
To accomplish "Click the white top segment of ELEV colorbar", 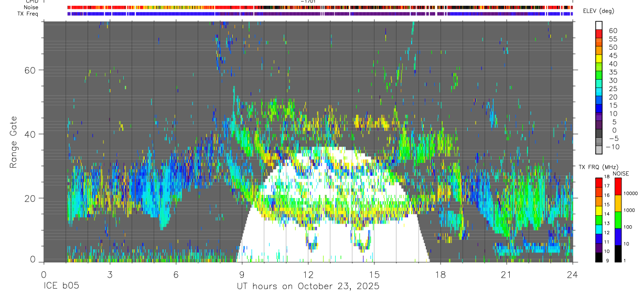I will pyautogui.click(x=599, y=25).
